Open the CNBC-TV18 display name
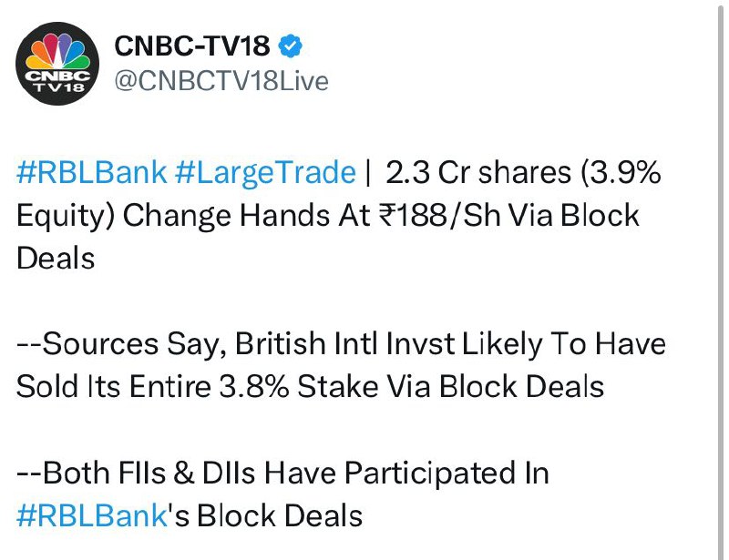Image resolution: width=729 pixels, height=560 pixels. click(x=192, y=46)
